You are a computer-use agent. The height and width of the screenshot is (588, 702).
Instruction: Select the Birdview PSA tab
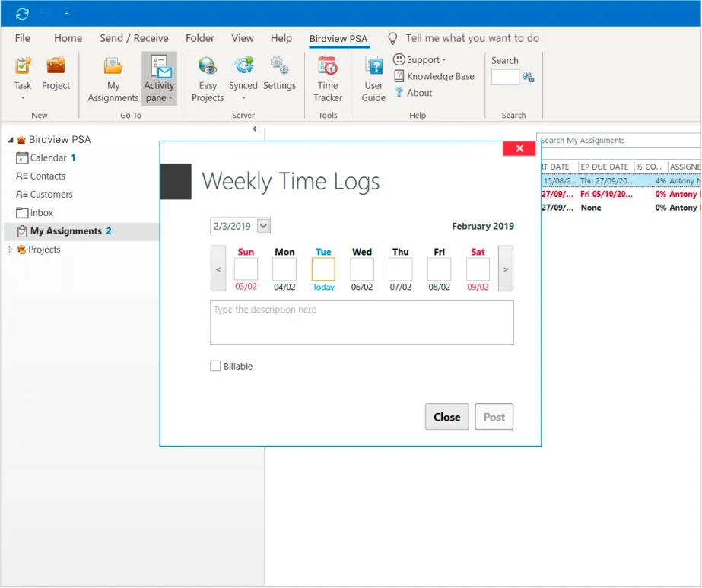click(338, 39)
